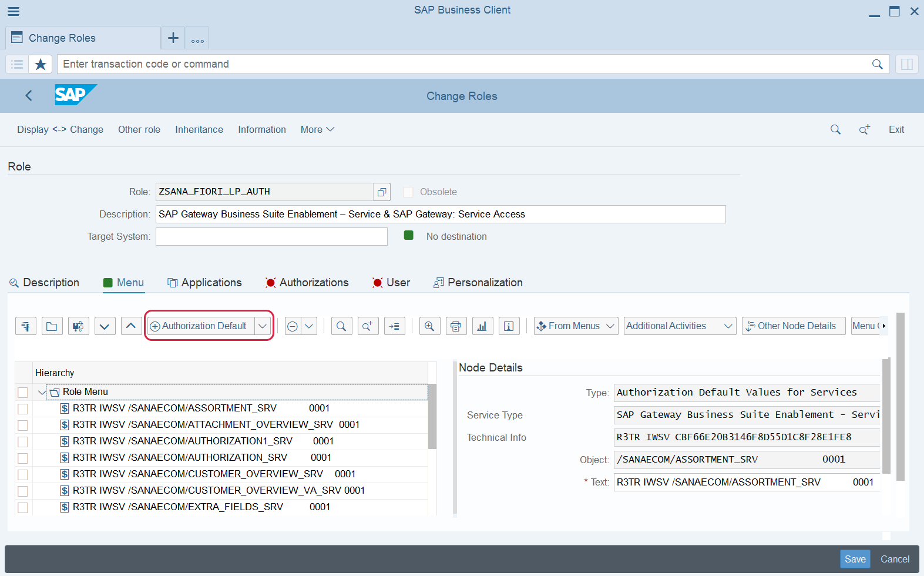Toggle the Obsolete checkbox
This screenshot has height=576, width=924.
(408, 192)
